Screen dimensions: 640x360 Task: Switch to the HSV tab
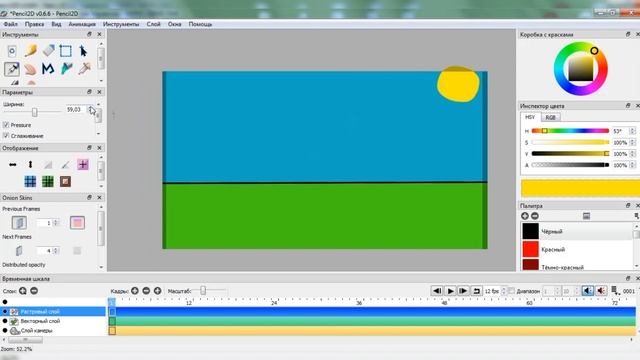coord(530,117)
